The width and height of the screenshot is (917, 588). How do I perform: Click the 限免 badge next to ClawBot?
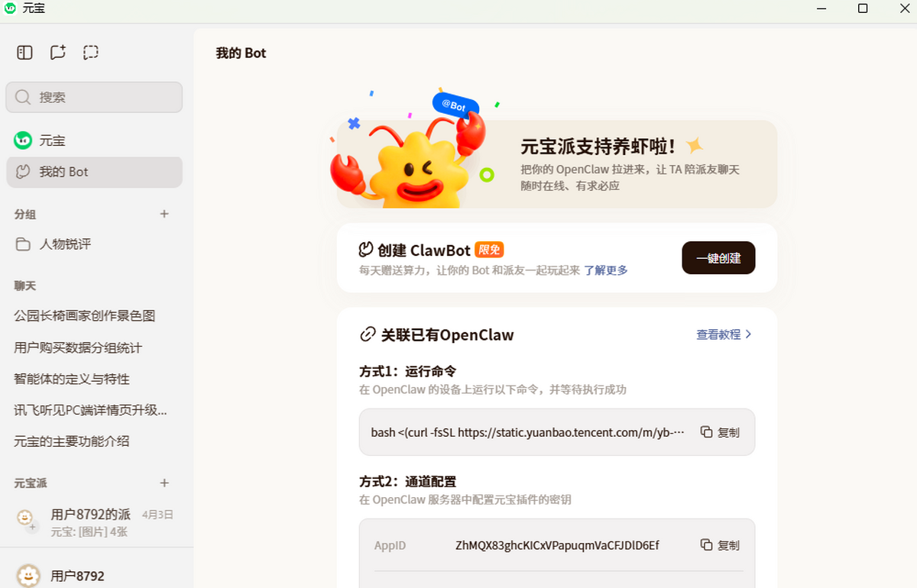click(x=489, y=250)
